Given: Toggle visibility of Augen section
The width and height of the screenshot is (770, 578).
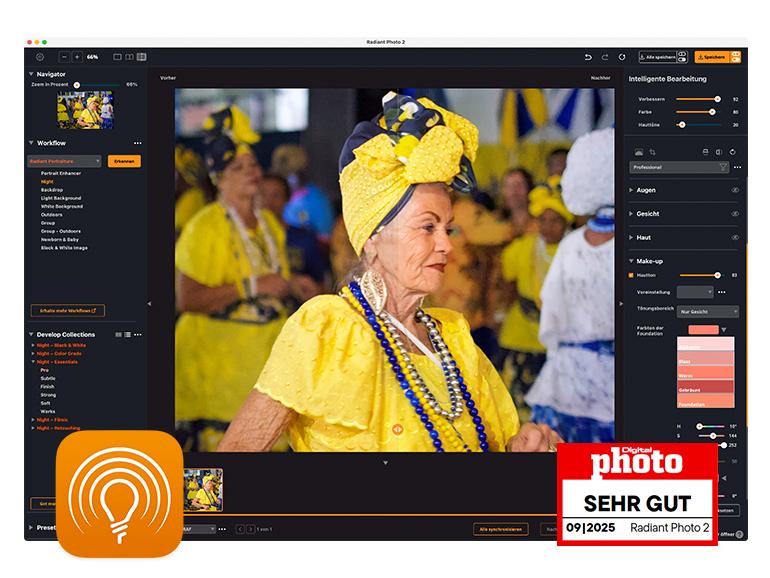Looking at the screenshot, I should (735, 190).
